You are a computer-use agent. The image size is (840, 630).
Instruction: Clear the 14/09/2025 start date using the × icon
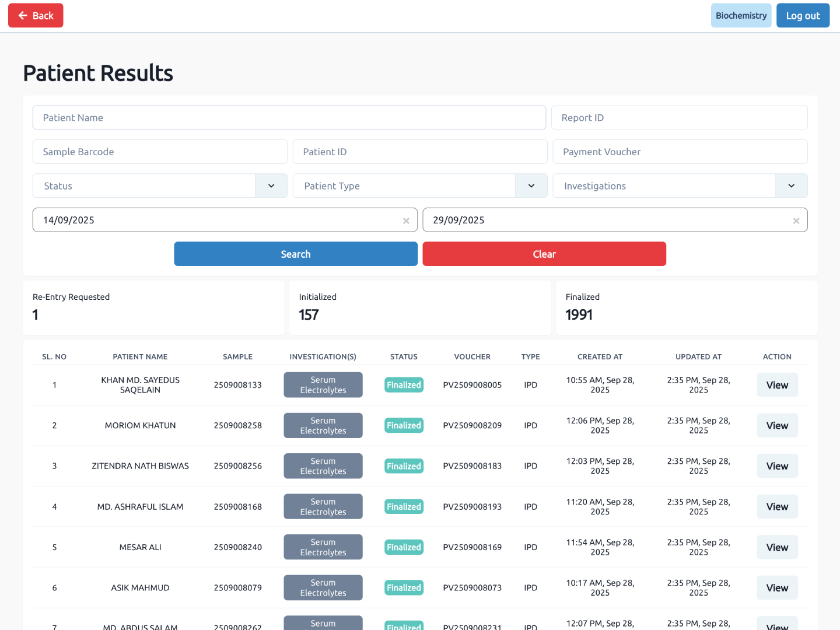pos(406,220)
